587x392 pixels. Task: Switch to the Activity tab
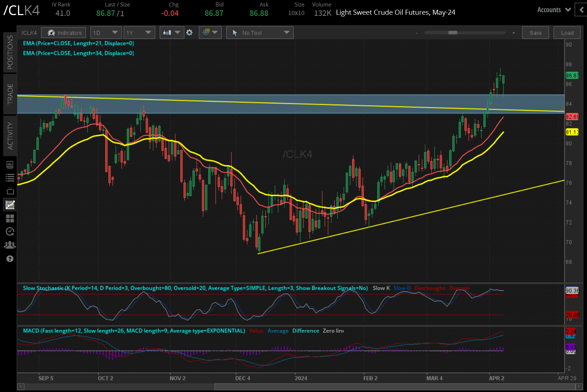10,136
